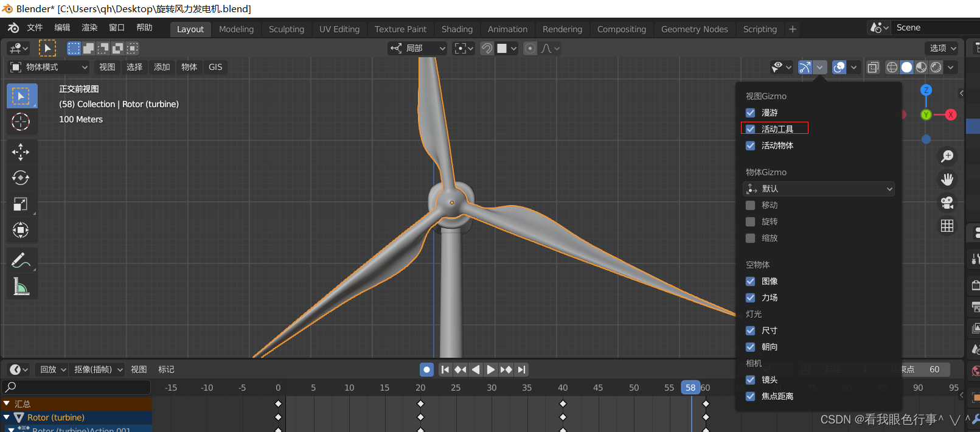Switch to material preview shading
Screen dimensions: 980x432
[x=922, y=67]
